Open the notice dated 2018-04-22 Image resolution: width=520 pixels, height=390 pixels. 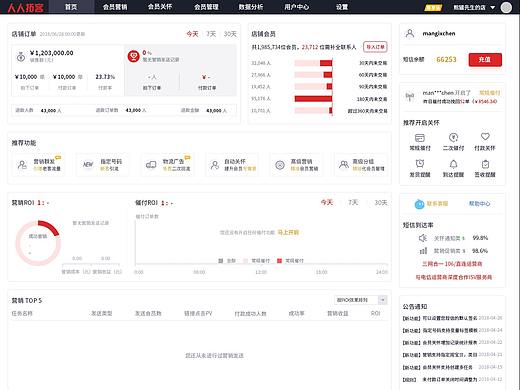pyautogui.click(x=452, y=342)
